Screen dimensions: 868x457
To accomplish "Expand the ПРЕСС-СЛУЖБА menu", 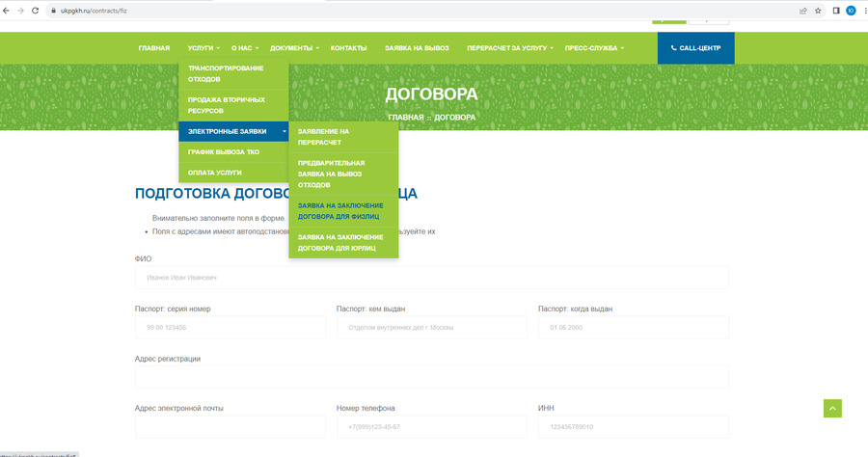I will pyautogui.click(x=594, y=48).
